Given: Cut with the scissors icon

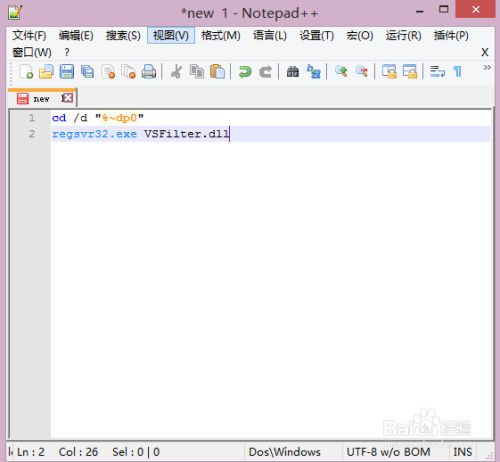Looking at the screenshot, I should coord(176,72).
